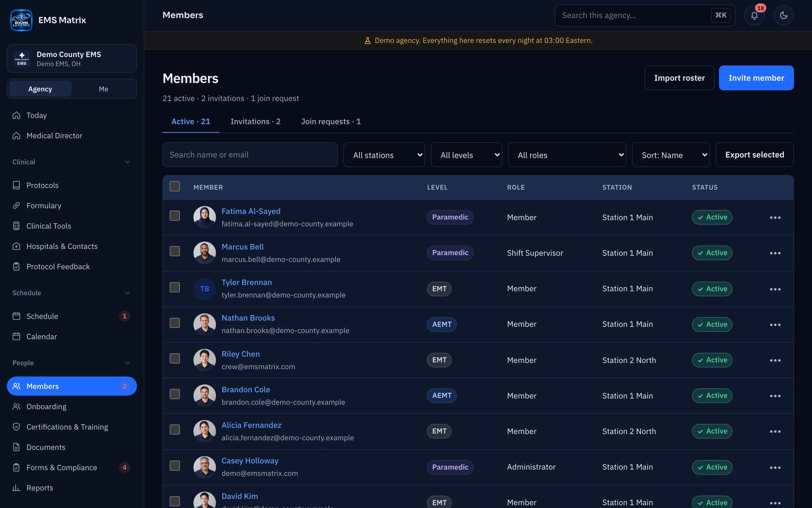Open the All levels dropdown
Screen dimensions: 812x508
pos(466,155)
